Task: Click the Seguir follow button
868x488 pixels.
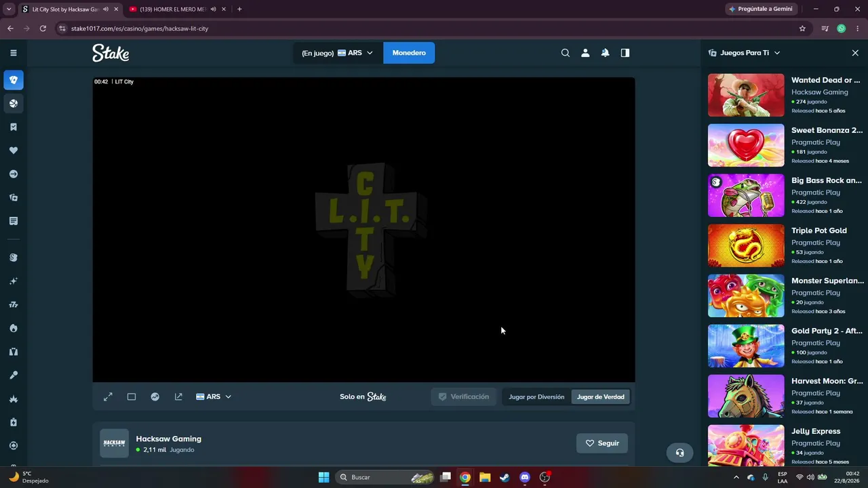Action: coord(602,443)
